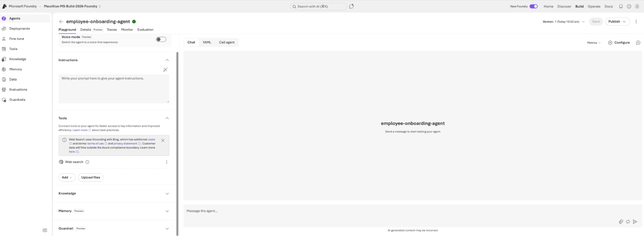The height and width of the screenshot is (236, 644).
Task: Expand the Knowledge section
Action: pos(167,194)
